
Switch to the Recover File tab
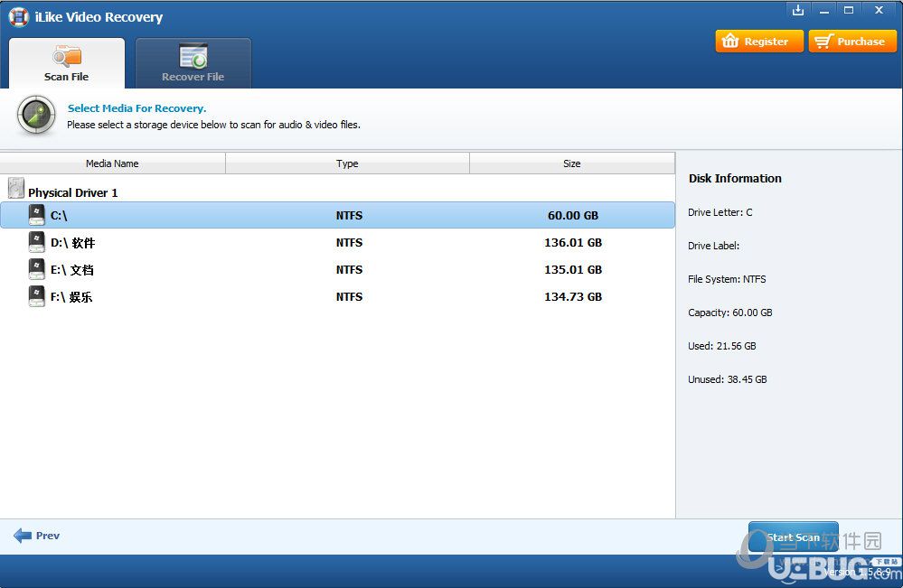tap(193, 63)
